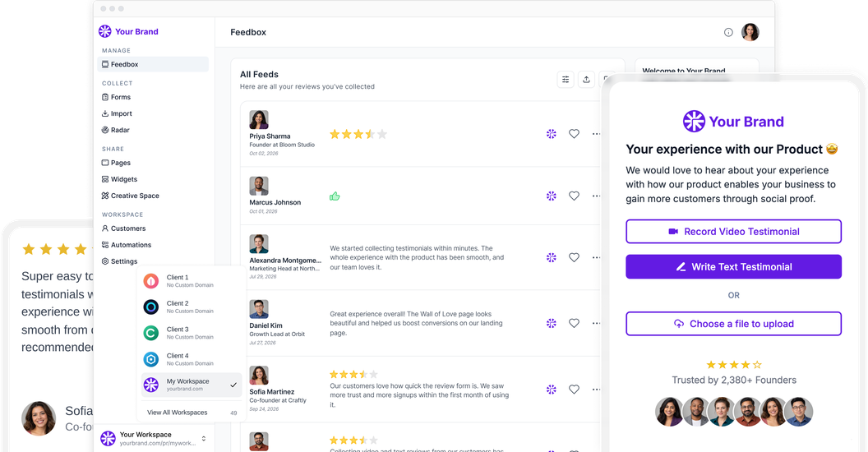
Task: Click the thumbs-up icon on Marcus Johnson's review
Action: pyautogui.click(x=335, y=196)
